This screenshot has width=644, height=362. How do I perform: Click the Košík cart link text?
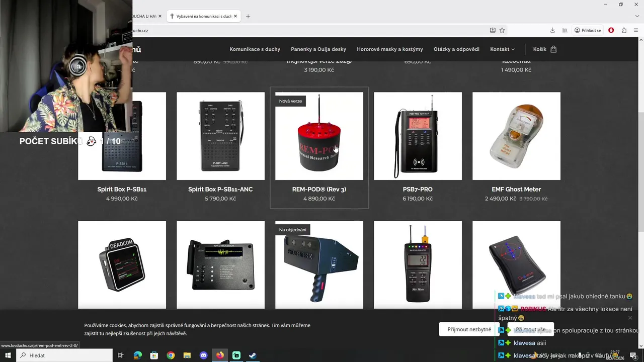coord(539,49)
